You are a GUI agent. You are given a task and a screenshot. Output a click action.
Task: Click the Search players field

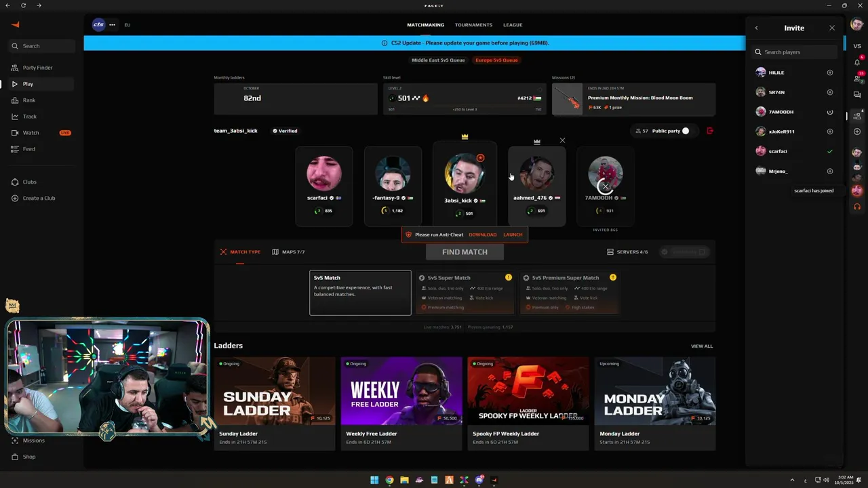point(794,52)
